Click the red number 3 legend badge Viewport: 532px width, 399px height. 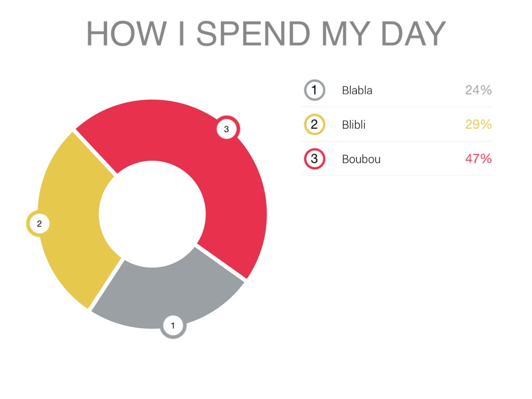[314, 159]
